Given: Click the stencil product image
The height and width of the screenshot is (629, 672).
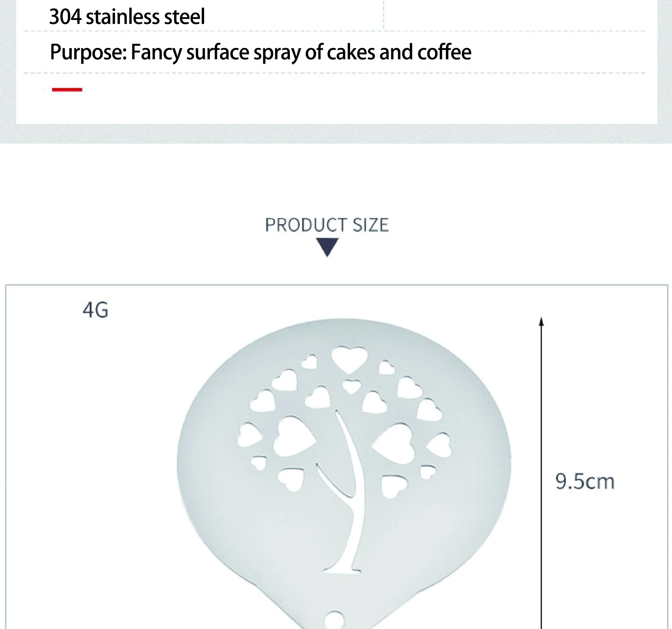Looking at the screenshot, I should point(344,473).
